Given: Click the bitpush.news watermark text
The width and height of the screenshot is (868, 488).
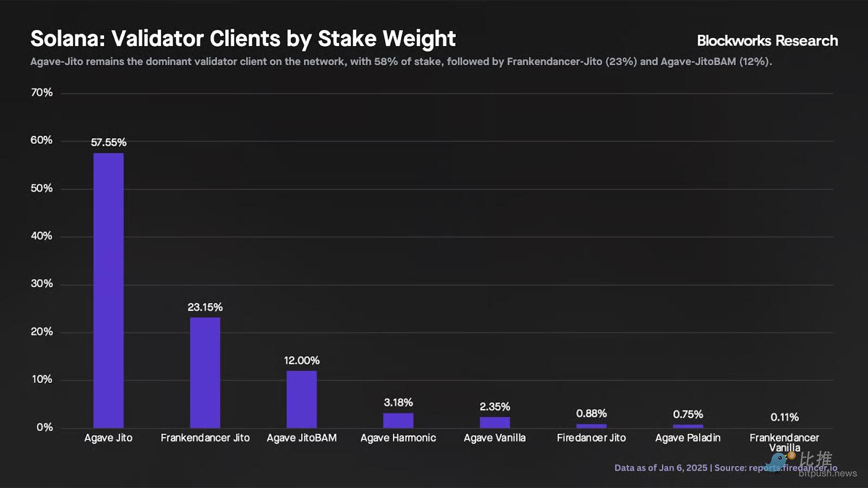Looking at the screenshot, I should [827, 473].
